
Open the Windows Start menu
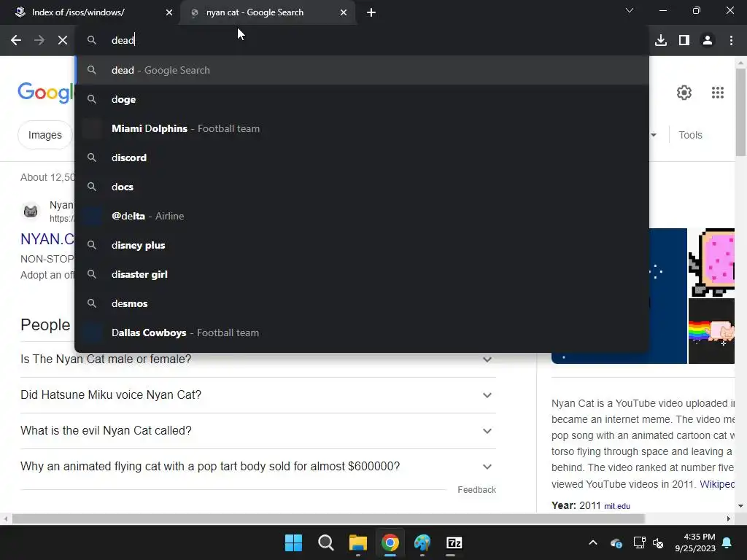tap(293, 542)
